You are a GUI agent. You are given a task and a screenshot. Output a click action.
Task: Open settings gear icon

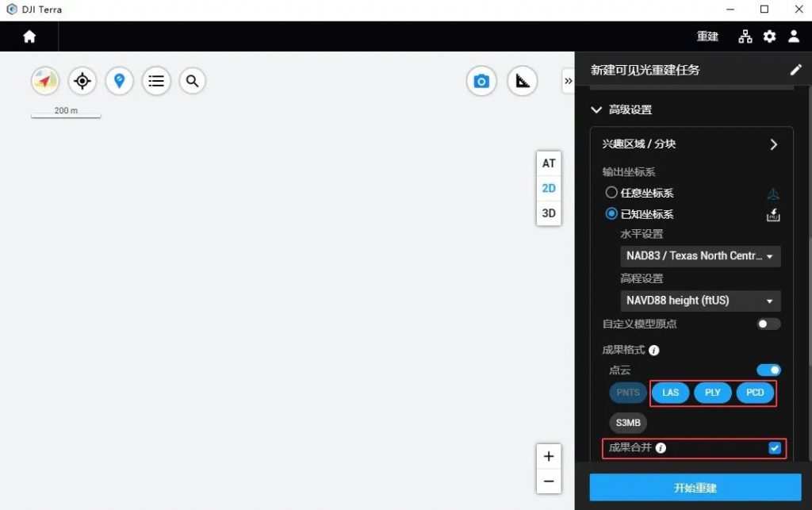point(769,36)
